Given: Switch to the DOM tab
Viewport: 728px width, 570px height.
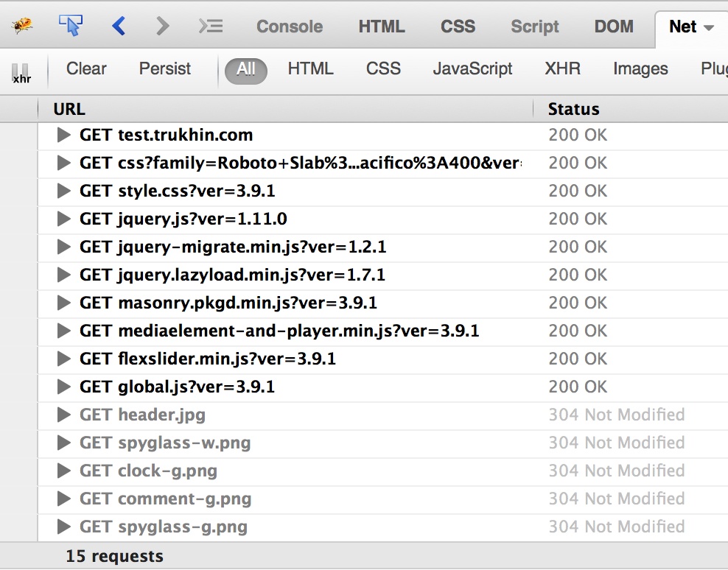Looking at the screenshot, I should point(614,27).
